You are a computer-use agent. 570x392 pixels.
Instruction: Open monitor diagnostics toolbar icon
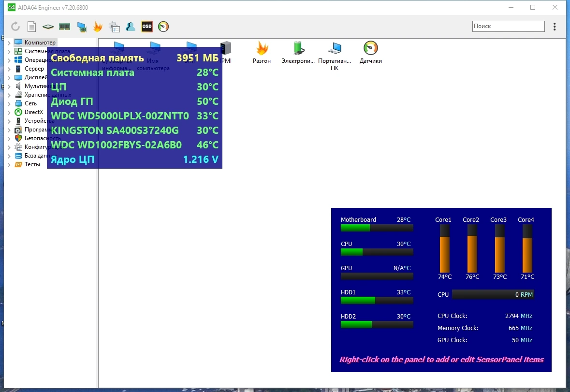pyautogui.click(x=82, y=27)
